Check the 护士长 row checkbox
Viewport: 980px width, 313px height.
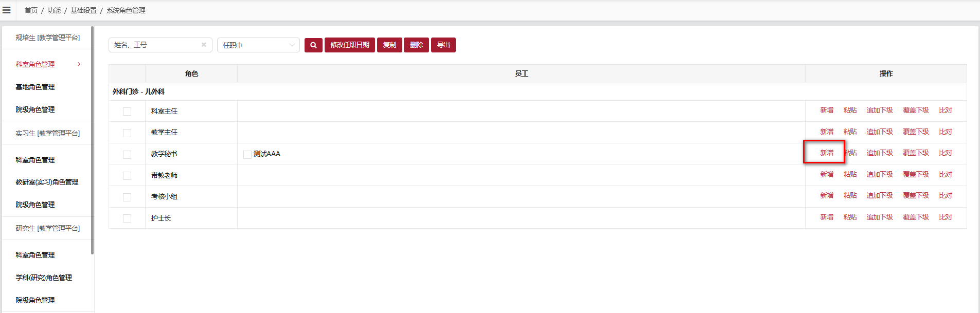[x=127, y=218]
